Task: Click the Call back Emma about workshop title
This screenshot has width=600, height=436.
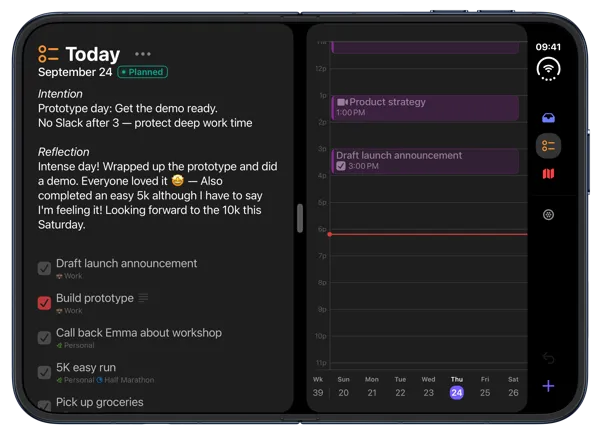Action: [139, 333]
